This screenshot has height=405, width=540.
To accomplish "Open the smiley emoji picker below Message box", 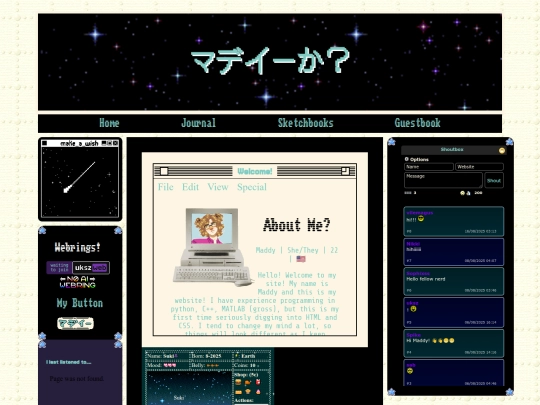I will 463,193.
